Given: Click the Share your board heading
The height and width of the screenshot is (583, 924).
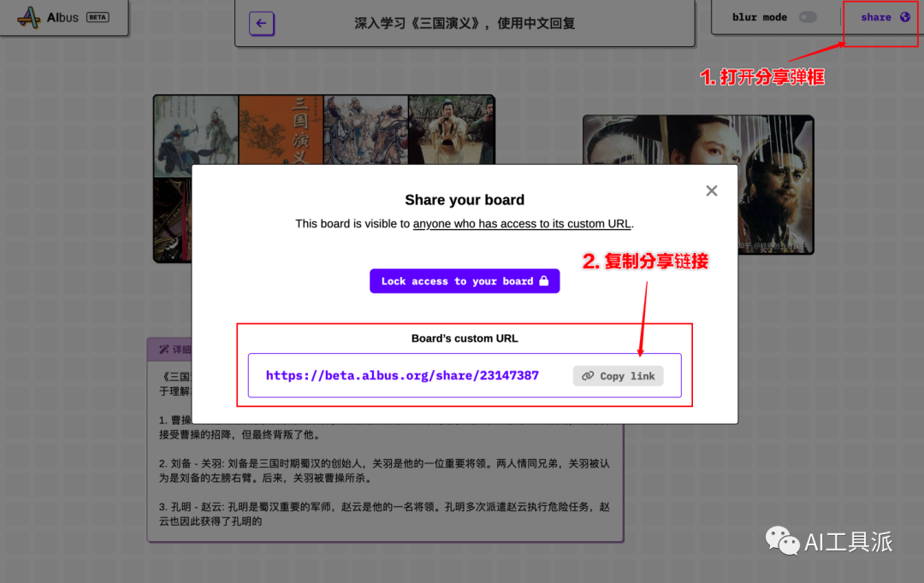Looking at the screenshot, I should (465, 200).
